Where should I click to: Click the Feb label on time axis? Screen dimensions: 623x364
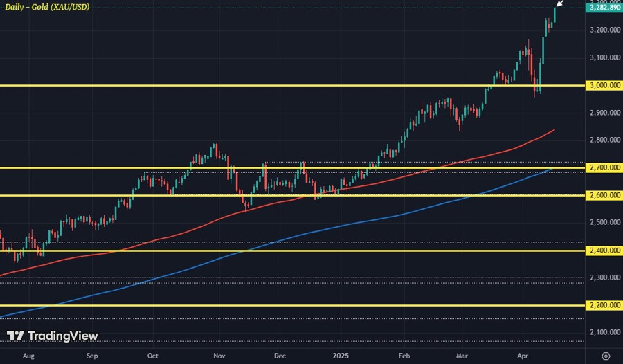point(404,356)
